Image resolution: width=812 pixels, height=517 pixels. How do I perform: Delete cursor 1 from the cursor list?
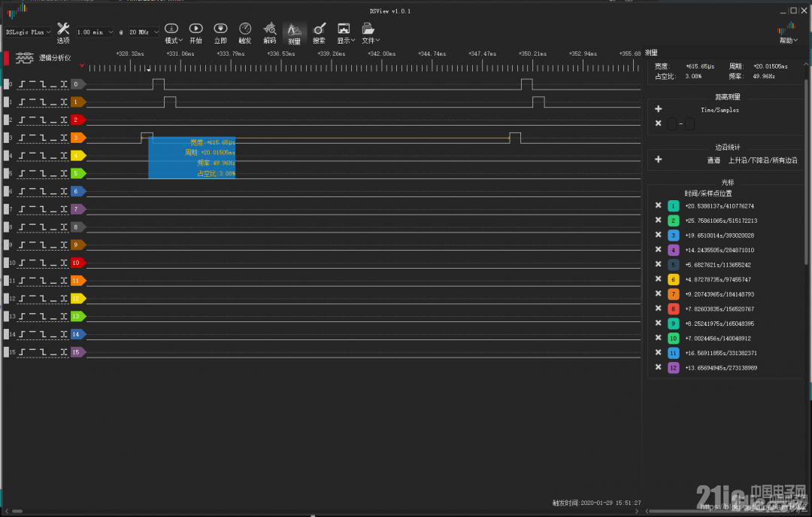pos(658,205)
